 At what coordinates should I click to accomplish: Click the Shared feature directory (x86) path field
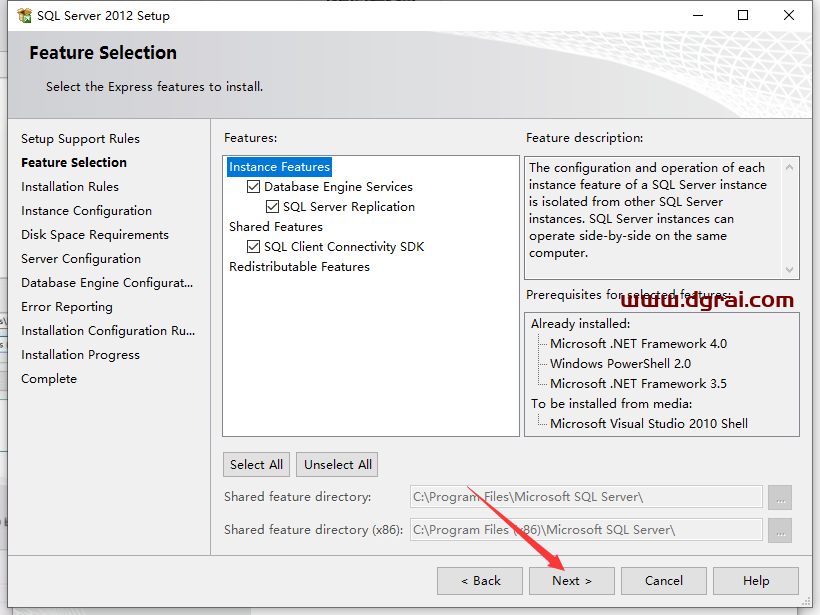tap(586, 530)
